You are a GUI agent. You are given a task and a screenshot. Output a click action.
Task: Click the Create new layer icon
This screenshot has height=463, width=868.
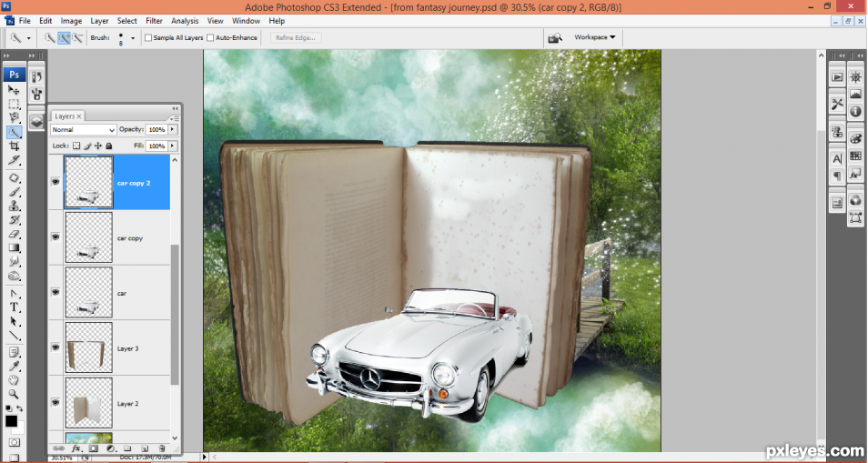[145, 448]
